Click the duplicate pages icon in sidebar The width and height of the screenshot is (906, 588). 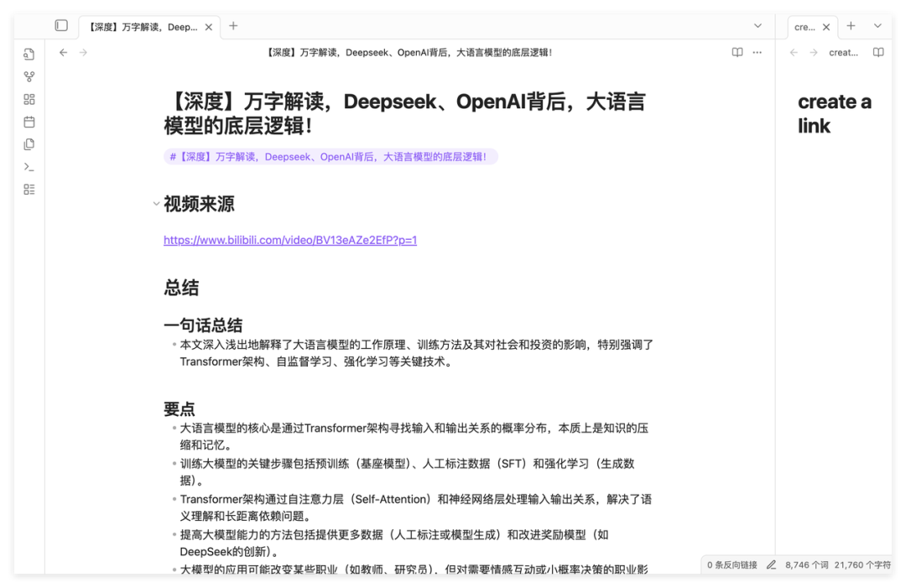(29, 143)
